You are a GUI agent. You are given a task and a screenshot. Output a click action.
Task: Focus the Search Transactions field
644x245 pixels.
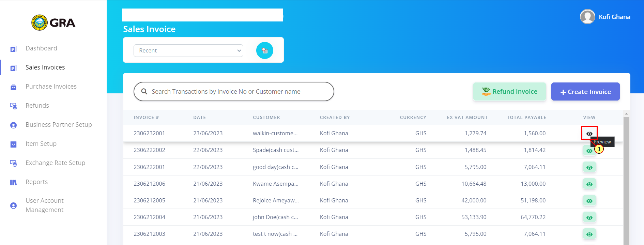click(x=234, y=91)
